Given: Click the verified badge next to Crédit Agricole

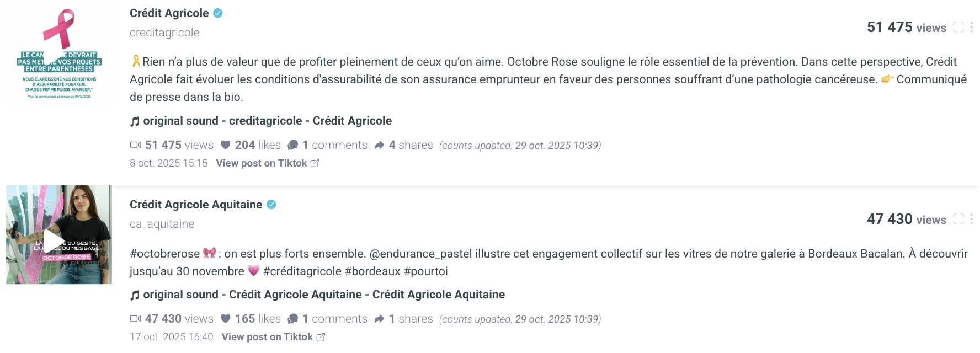Looking at the screenshot, I should [217, 12].
